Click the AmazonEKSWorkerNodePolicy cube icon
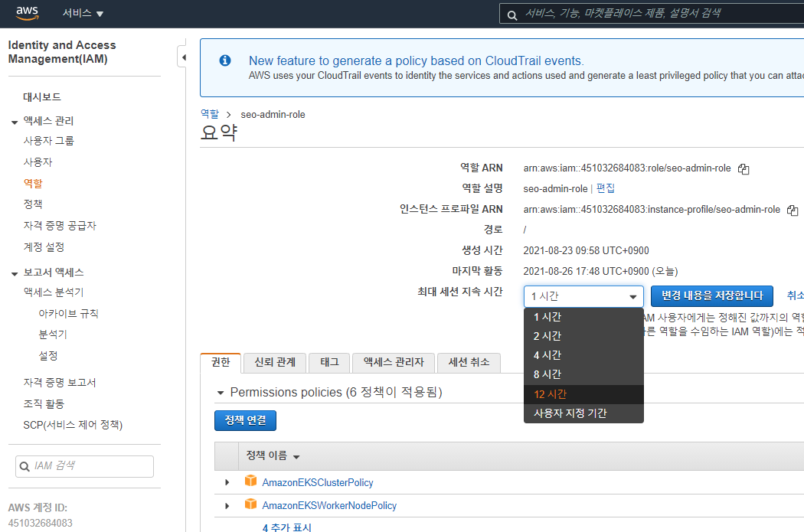 (250, 505)
